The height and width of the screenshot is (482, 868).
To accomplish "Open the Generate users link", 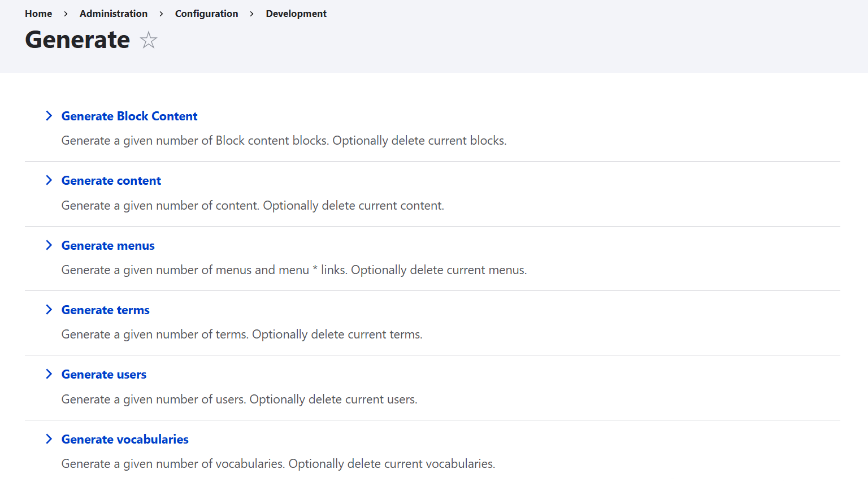I will [103, 374].
